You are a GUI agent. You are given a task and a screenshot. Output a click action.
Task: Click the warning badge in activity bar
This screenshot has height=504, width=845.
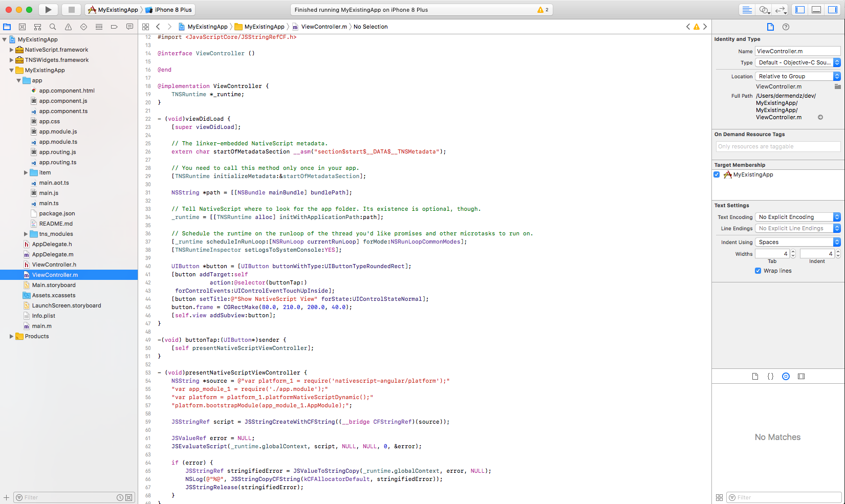click(x=543, y=10)
